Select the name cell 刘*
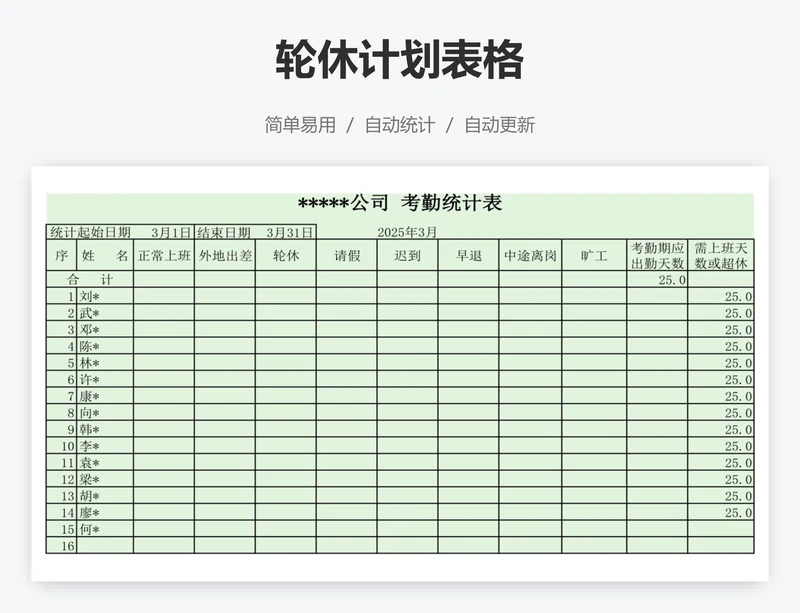 click(x=105, y=296)
